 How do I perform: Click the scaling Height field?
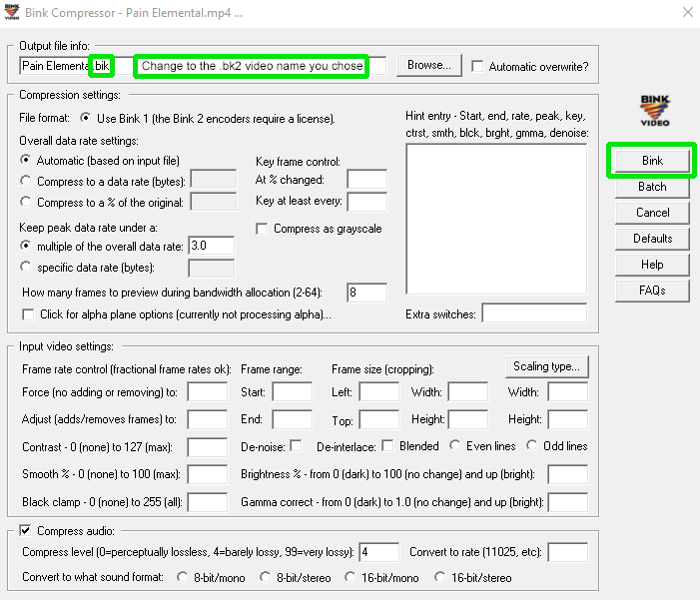pyautogui.click(x=568, y=419)
